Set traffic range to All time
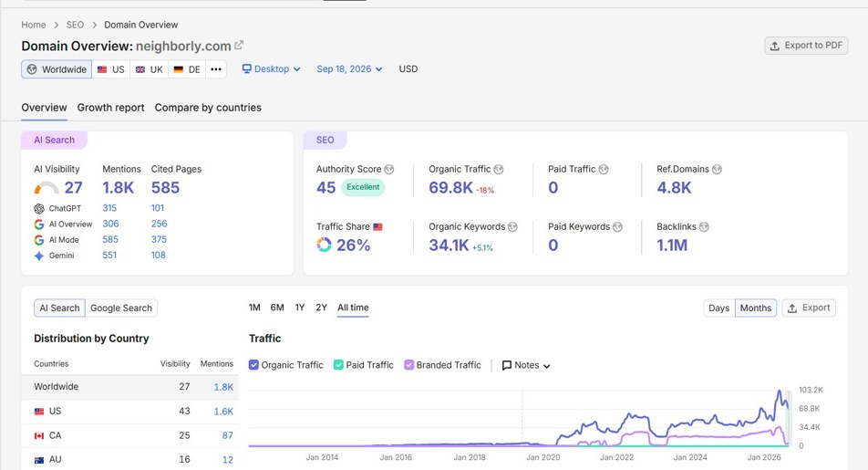868x470 pixels. click(353, 308)
